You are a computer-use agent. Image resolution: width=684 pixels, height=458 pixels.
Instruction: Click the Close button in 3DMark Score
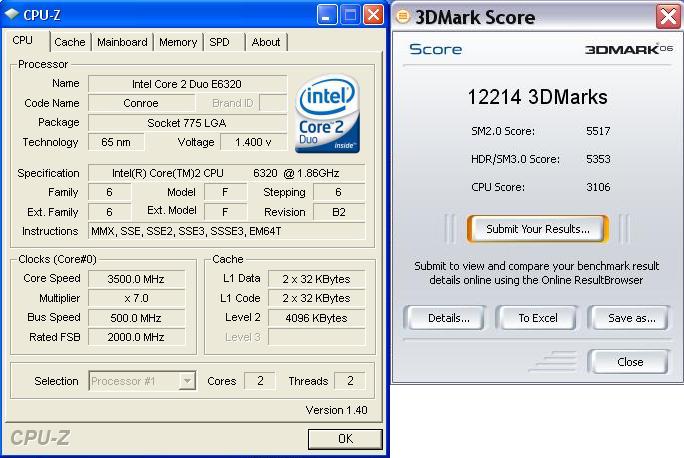point(630,362)
